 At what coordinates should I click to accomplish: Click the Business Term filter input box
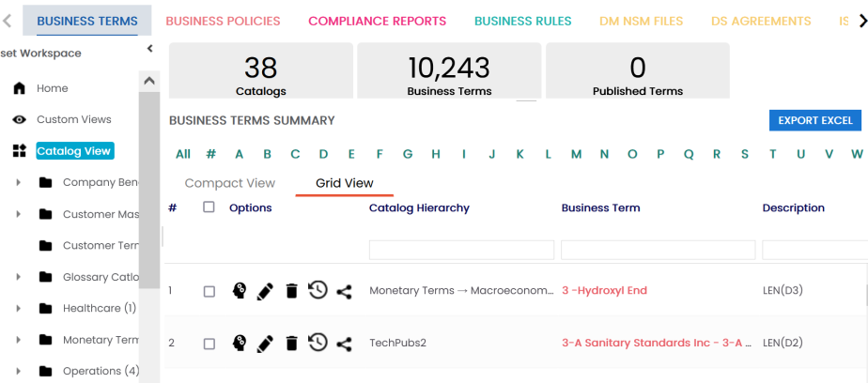click(658, 250)
